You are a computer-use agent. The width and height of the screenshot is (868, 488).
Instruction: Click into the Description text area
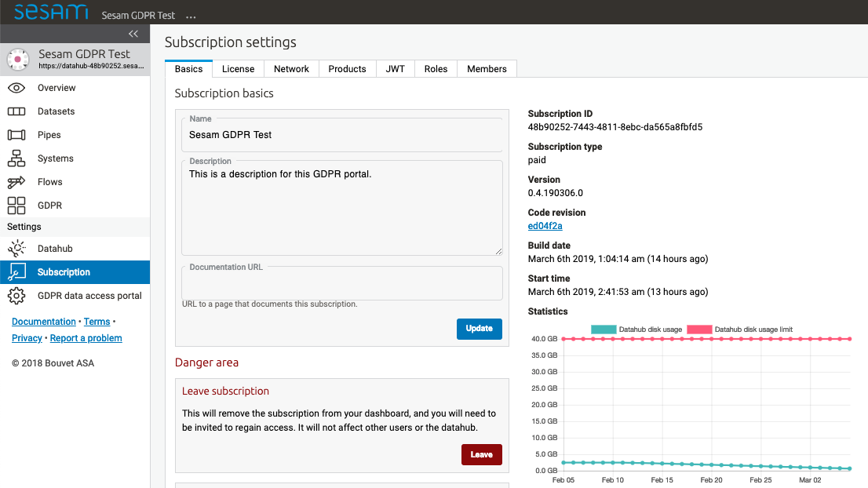(341, 208)
